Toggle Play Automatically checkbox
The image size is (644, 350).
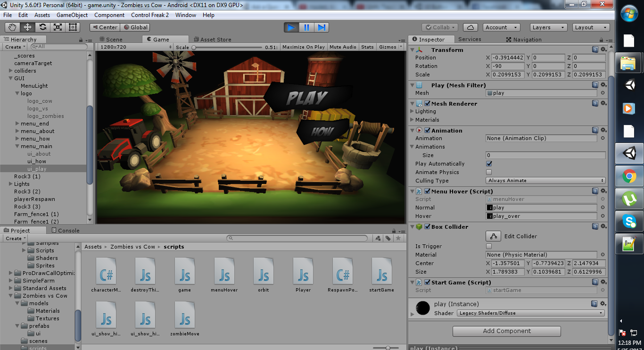point(489,164)
